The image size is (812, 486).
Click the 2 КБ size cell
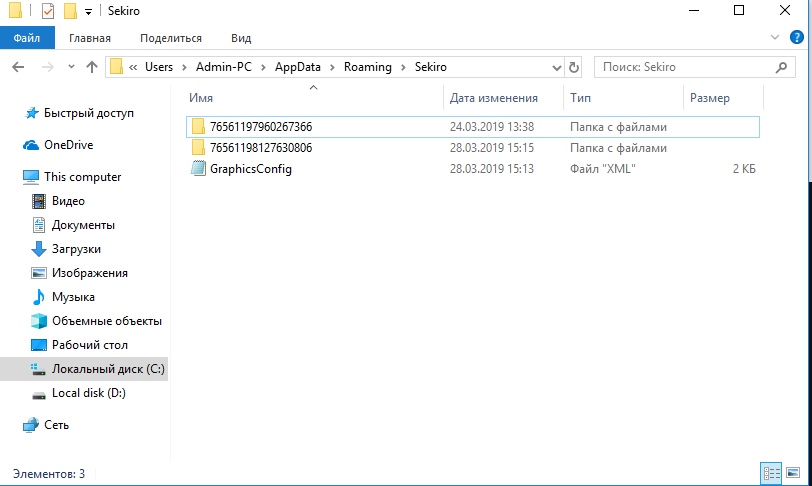point(744,169)
